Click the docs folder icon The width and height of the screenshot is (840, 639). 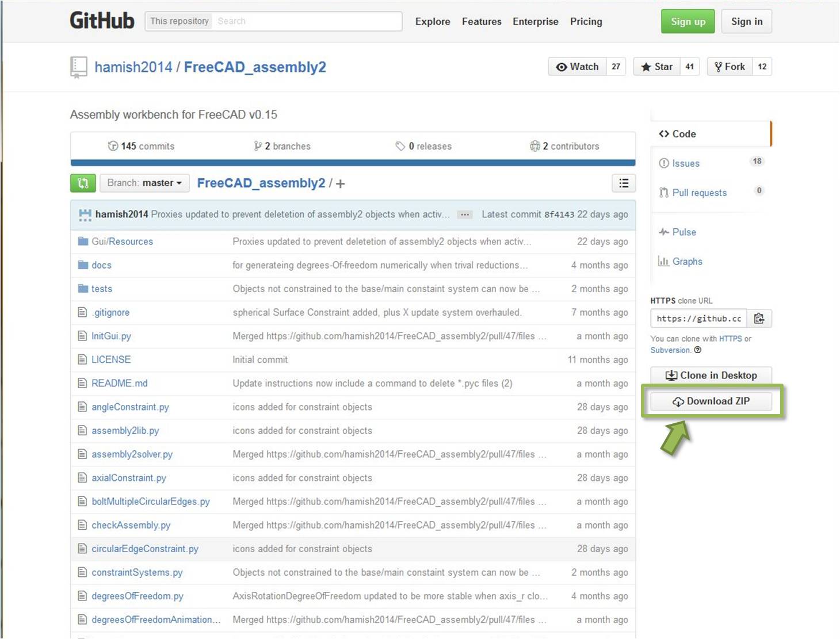click(x=83, y=265)
